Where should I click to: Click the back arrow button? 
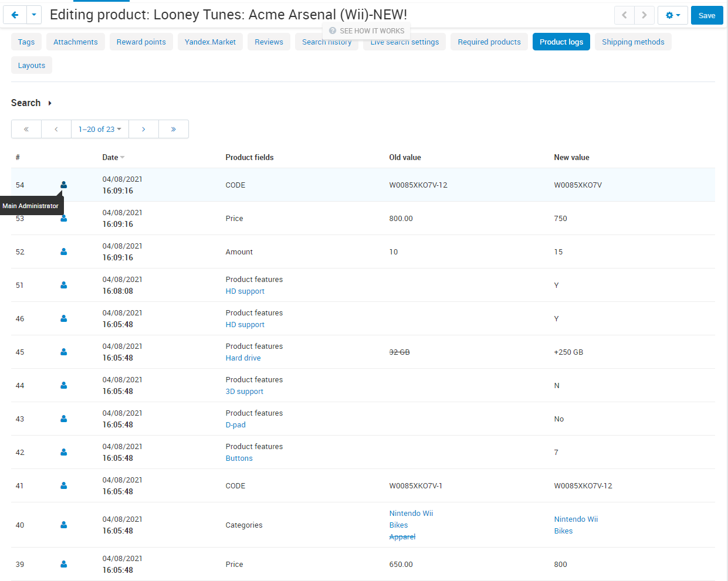[15, 15]
